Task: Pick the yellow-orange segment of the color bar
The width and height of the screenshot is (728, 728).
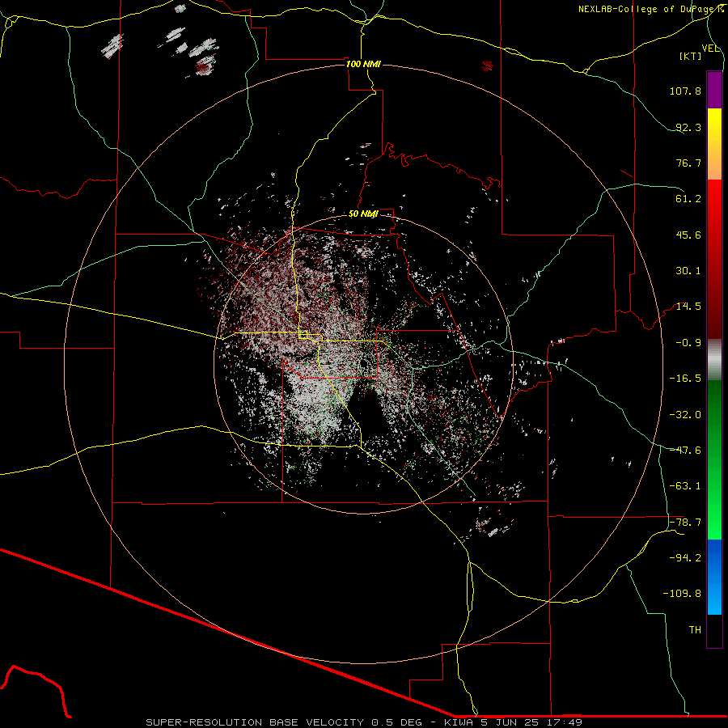Action: pos(714,144)
